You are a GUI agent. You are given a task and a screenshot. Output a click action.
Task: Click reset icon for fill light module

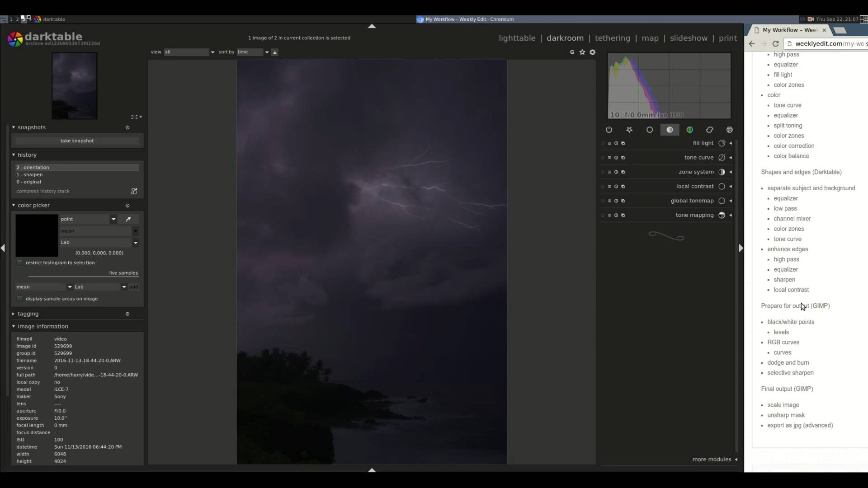(x=616, y=143)
